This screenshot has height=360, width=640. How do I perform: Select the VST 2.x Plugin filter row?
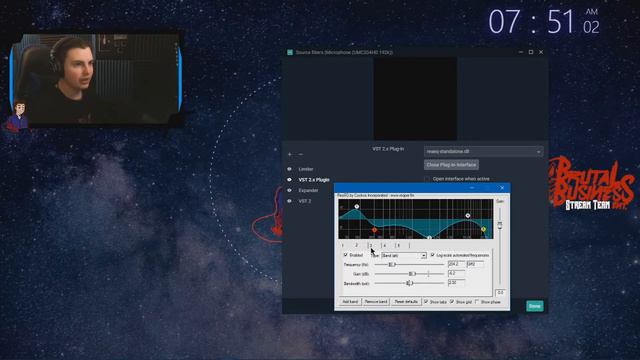click(314, 180)
